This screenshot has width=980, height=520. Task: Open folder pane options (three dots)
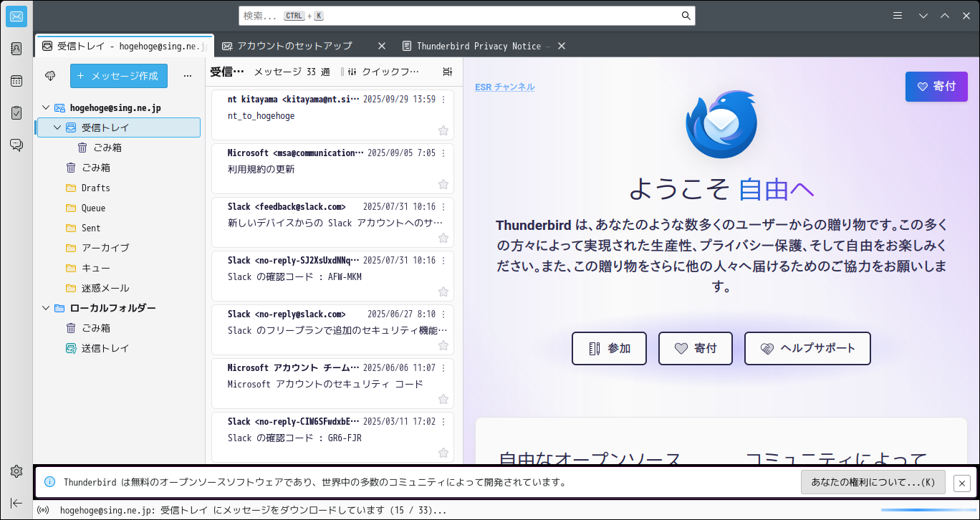[x=188, y=75]
